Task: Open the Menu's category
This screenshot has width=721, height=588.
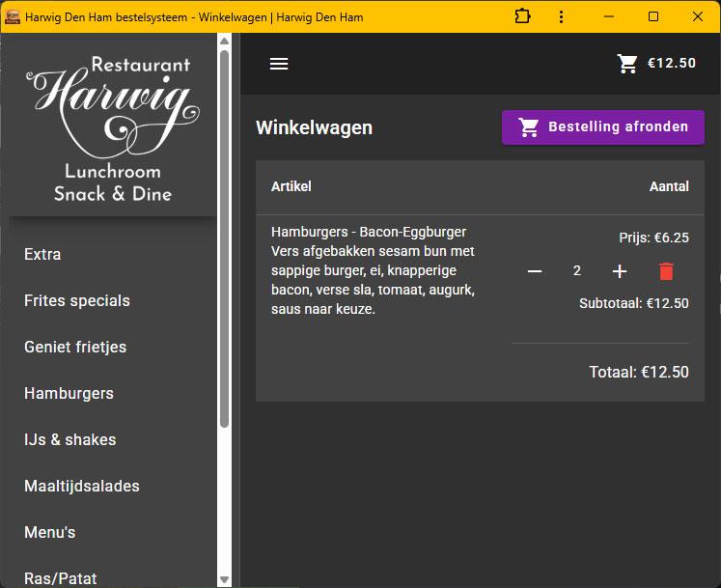Action: [49, 533]
